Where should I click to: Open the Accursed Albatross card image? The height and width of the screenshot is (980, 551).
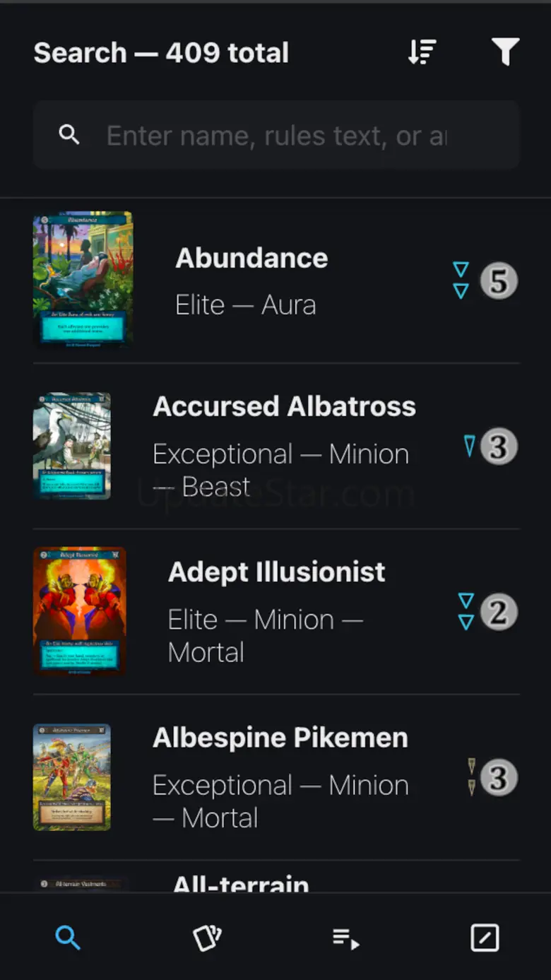(x=72, y=446)
